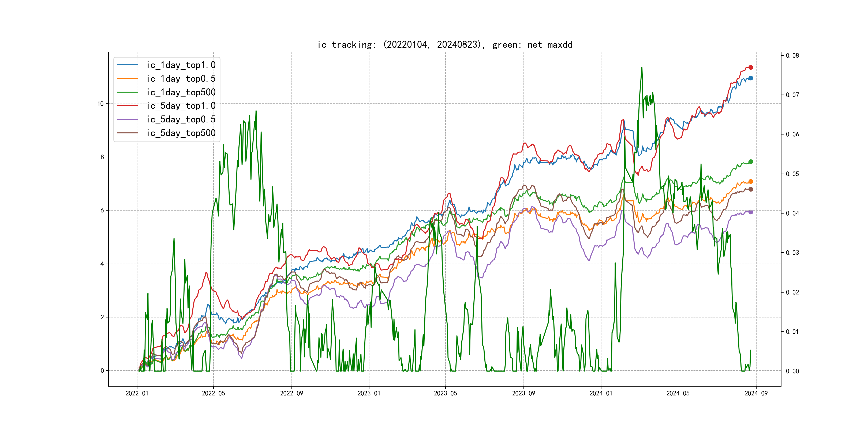Click the 2023-01 x-axis tick label
Image resolution: width=868 pixels, height=434 pixels.
(369, 393)
